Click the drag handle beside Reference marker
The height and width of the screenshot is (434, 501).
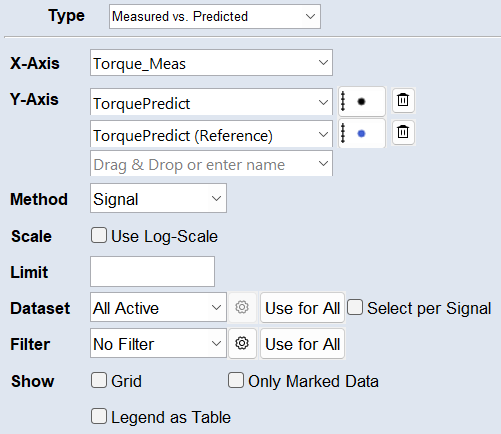point(343,134)
